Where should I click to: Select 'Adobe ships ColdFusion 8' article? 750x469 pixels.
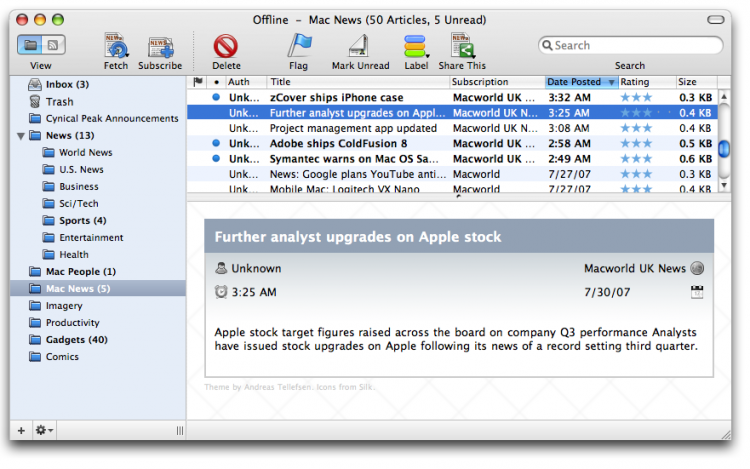click(x=452, y=143)
